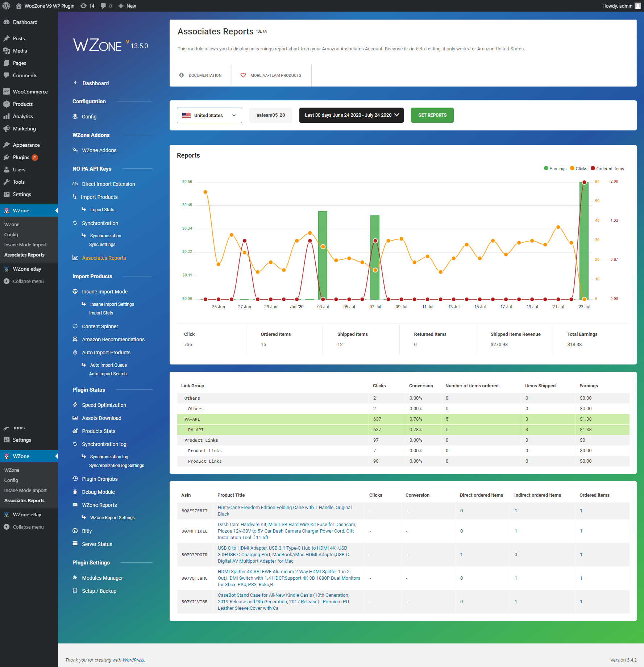
Task: Click the GET REPORTS button
Action: coord(432,115)
